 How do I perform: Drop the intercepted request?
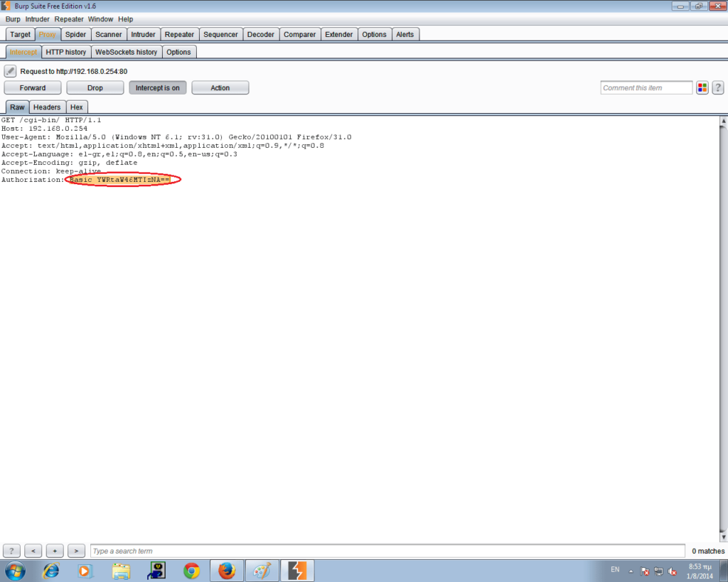tap(95, 87)
